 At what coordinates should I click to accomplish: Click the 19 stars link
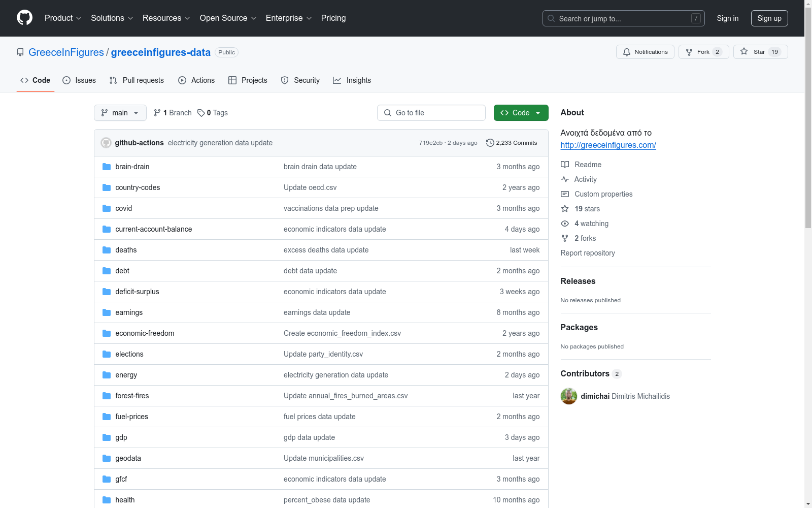click(x=581, y=209)
